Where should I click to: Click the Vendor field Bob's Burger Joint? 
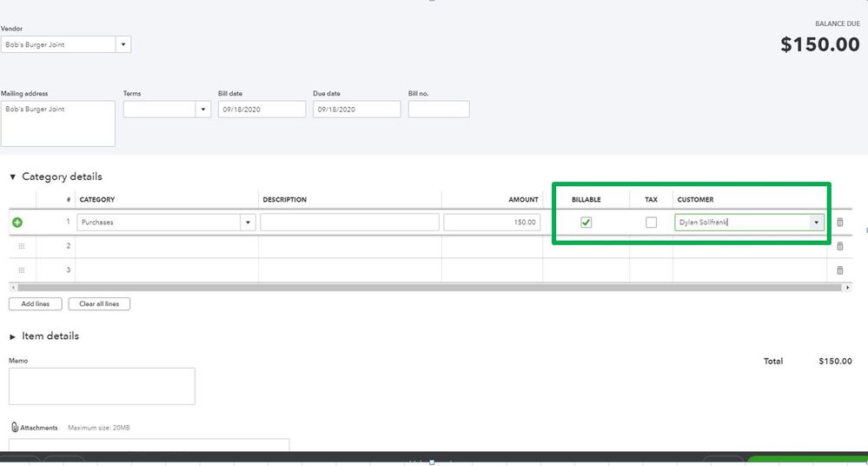pos(59,44)
